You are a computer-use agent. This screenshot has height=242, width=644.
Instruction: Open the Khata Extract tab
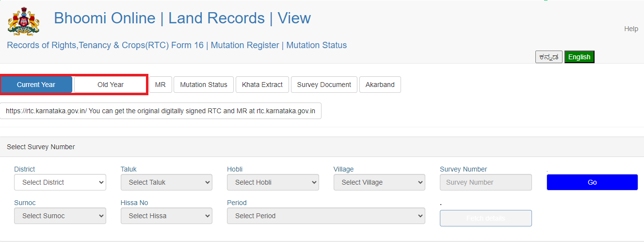click(262, 85)
